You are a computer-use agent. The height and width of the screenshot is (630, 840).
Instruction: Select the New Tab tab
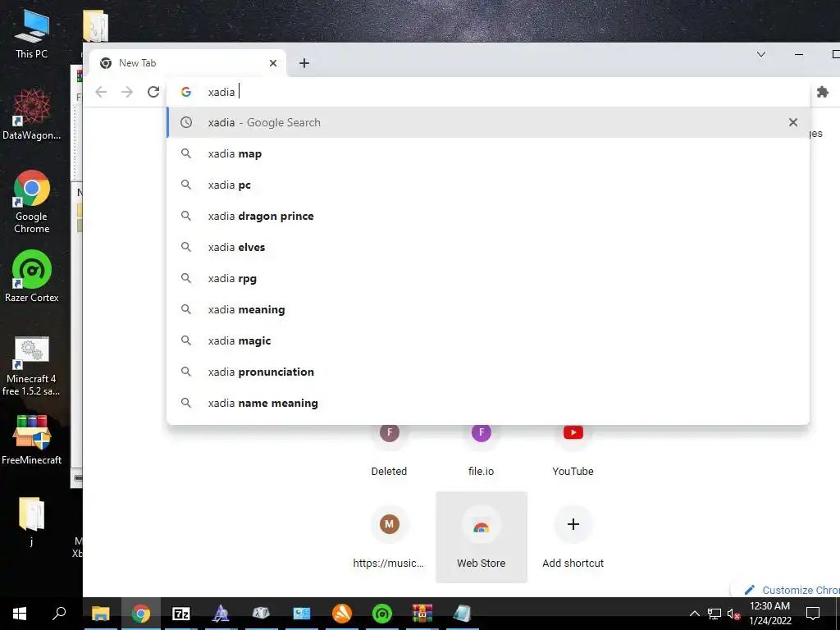[188, 63]
